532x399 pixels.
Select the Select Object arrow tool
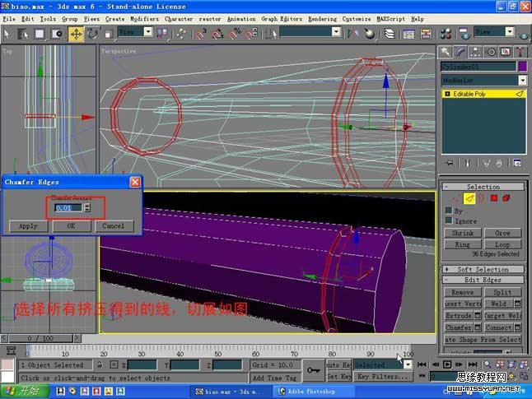(7, 34)
